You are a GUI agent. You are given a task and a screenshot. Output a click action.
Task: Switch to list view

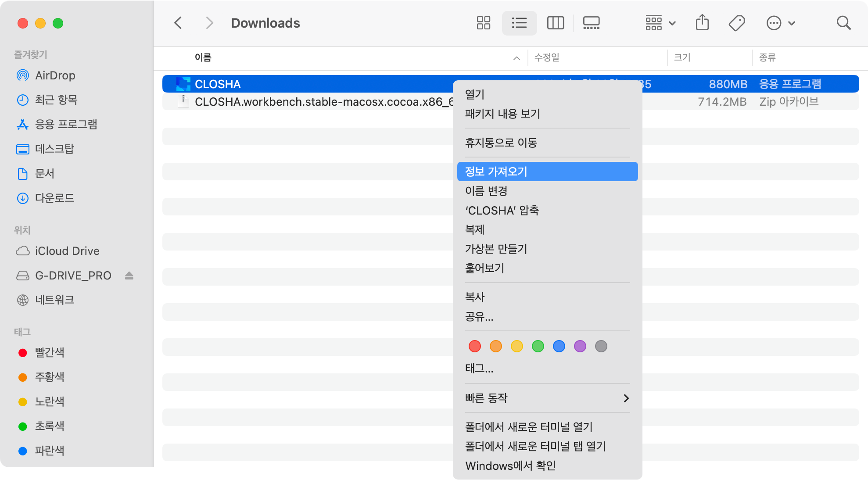[x=519, y=23]
